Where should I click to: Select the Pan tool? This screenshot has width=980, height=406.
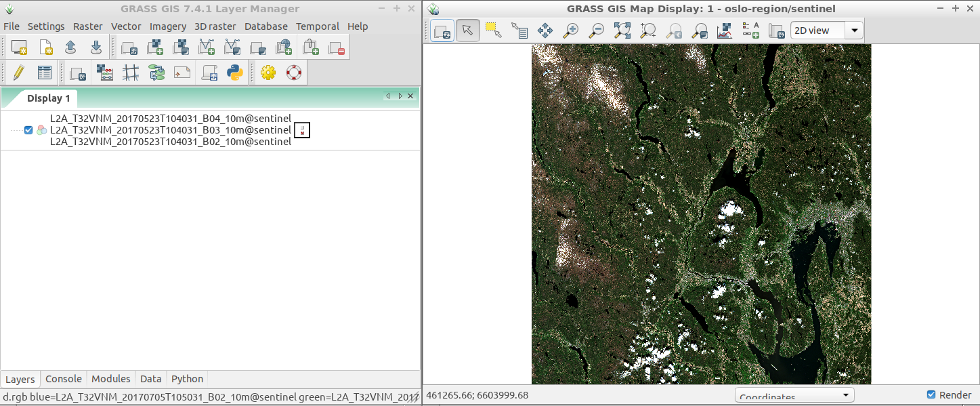[545, 31]
